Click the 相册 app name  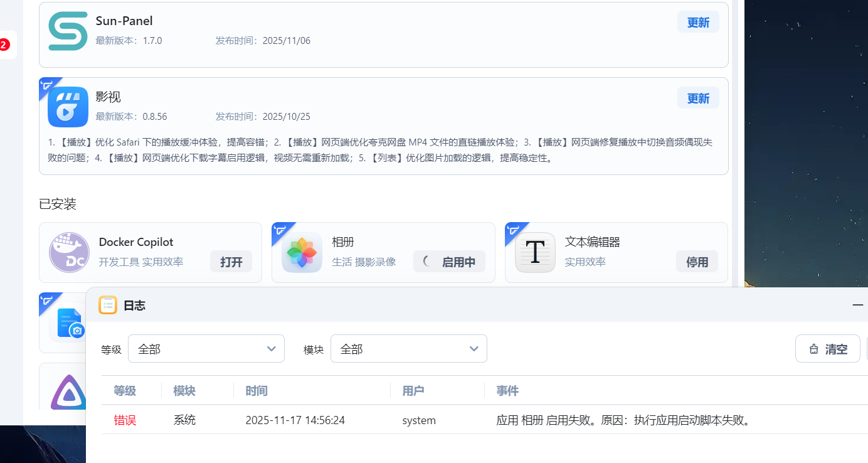tap(344, 242)
